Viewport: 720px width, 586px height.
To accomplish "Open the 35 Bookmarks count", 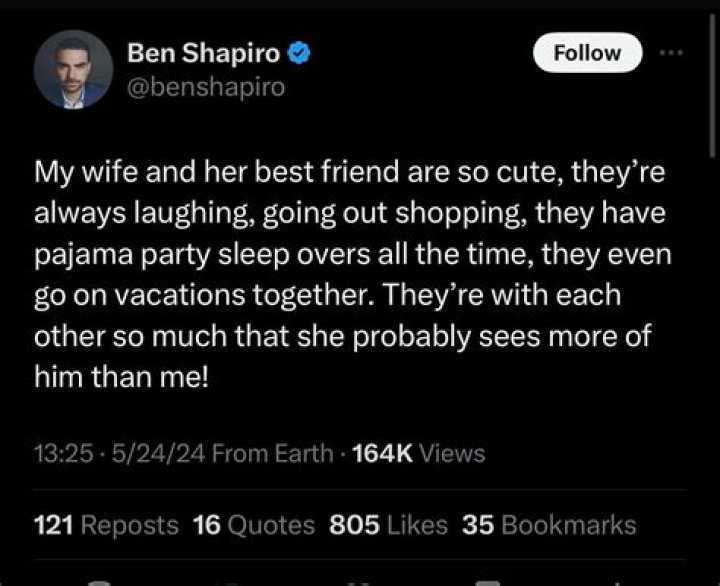I will pos(549,524).
